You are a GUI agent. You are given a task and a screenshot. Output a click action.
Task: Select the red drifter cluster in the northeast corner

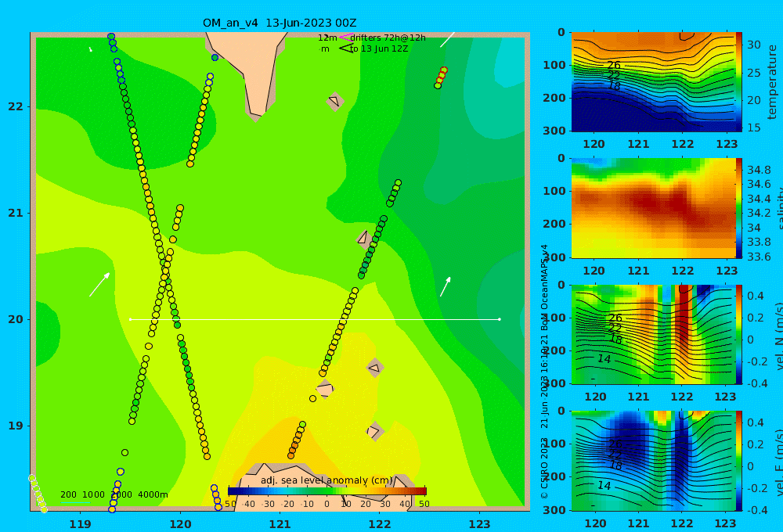[441, 77]
